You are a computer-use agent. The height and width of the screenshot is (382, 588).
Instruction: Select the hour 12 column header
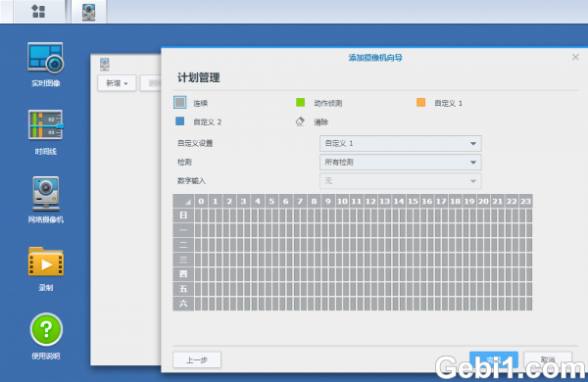(x=370, y=202)
